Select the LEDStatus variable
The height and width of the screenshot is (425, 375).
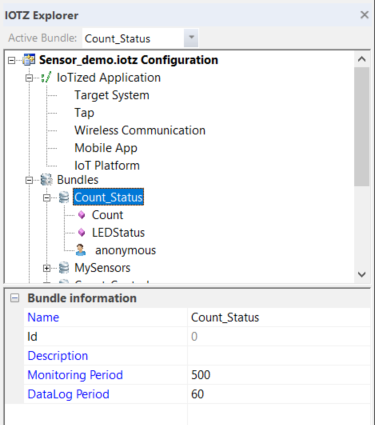(x=118, y=232)
